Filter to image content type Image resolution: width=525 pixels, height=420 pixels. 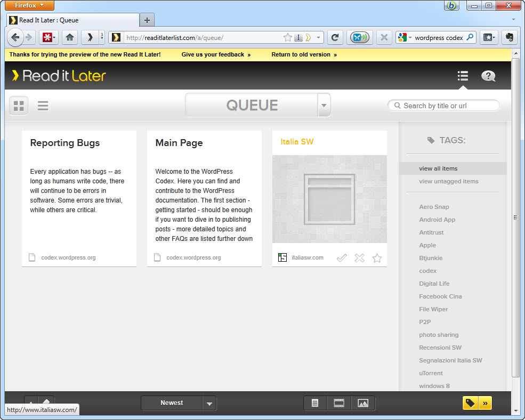tap(363, 403)
